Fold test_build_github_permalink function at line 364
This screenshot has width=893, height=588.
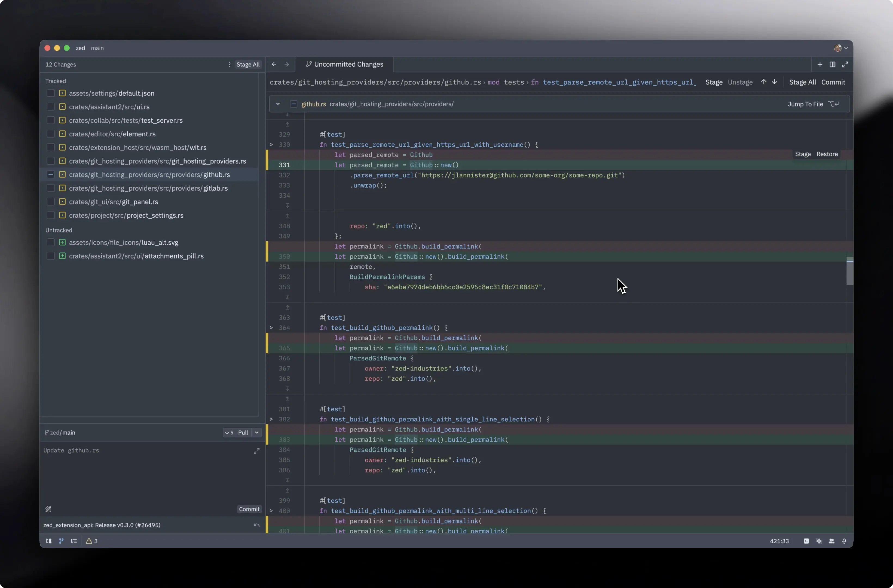[271, 327]
